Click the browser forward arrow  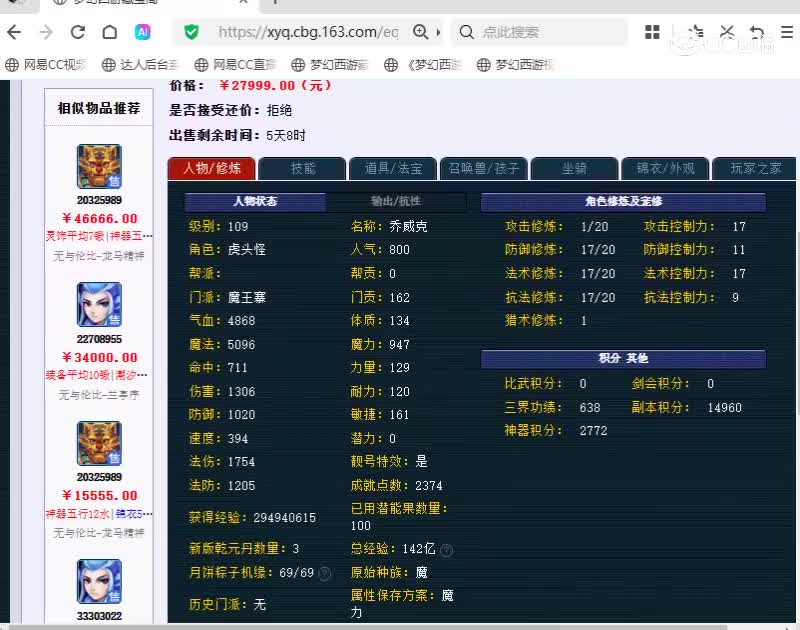click(x=46, y=32)
